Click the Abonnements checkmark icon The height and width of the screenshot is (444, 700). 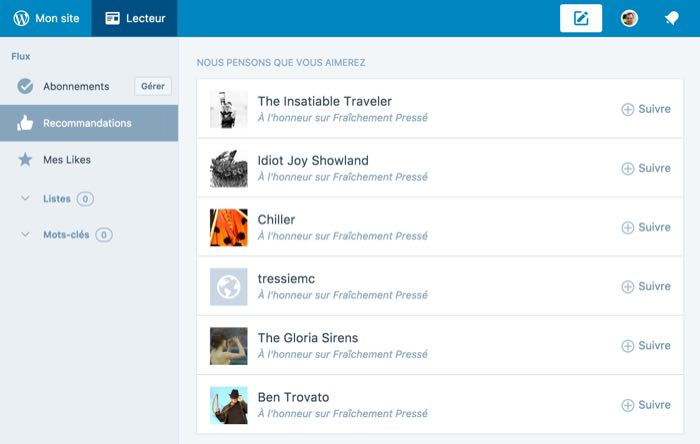(25, 86)
